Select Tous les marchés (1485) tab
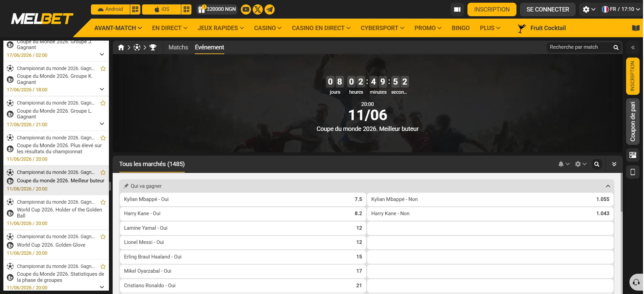This screenshot has width=644, height=294. (x=152, y=164)
